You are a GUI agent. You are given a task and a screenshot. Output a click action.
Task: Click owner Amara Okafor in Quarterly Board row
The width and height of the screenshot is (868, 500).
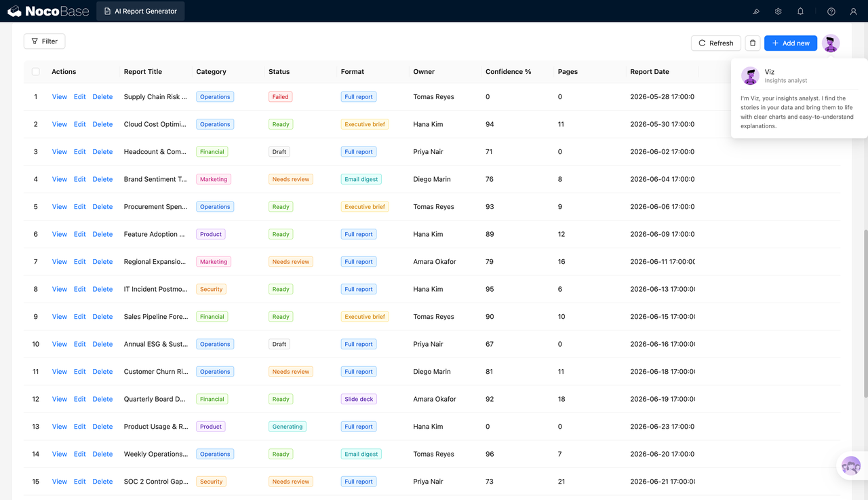pyautogui.click(x=435, y=399)
